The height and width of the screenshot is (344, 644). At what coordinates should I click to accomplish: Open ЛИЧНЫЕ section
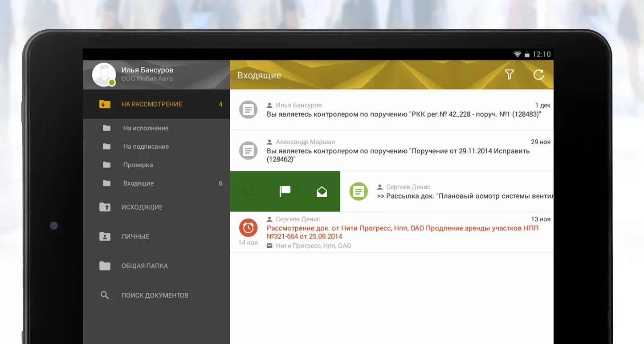[156, 236]
